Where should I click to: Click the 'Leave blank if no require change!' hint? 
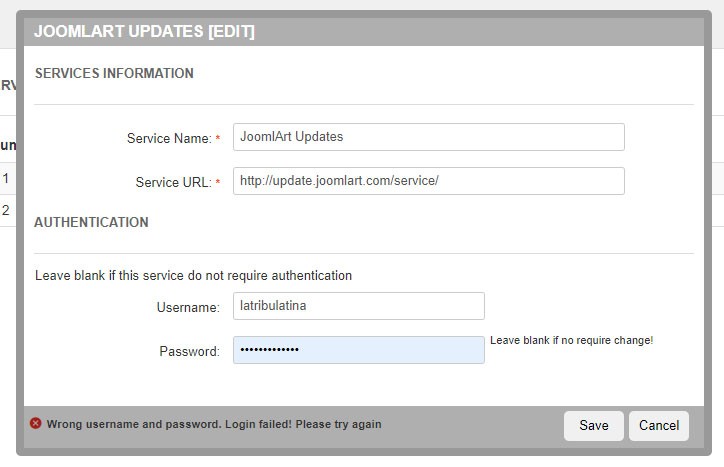[571, 340]
